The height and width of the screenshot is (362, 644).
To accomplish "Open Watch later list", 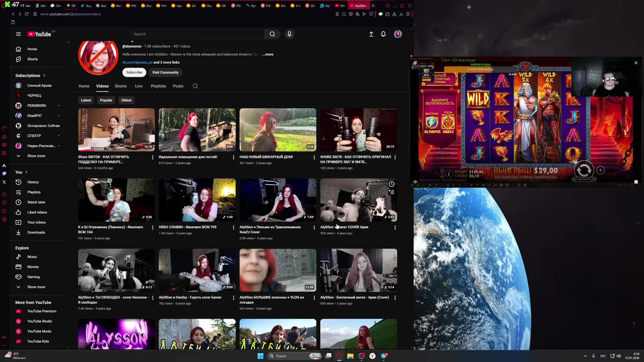I will click(x=35, y=202).
